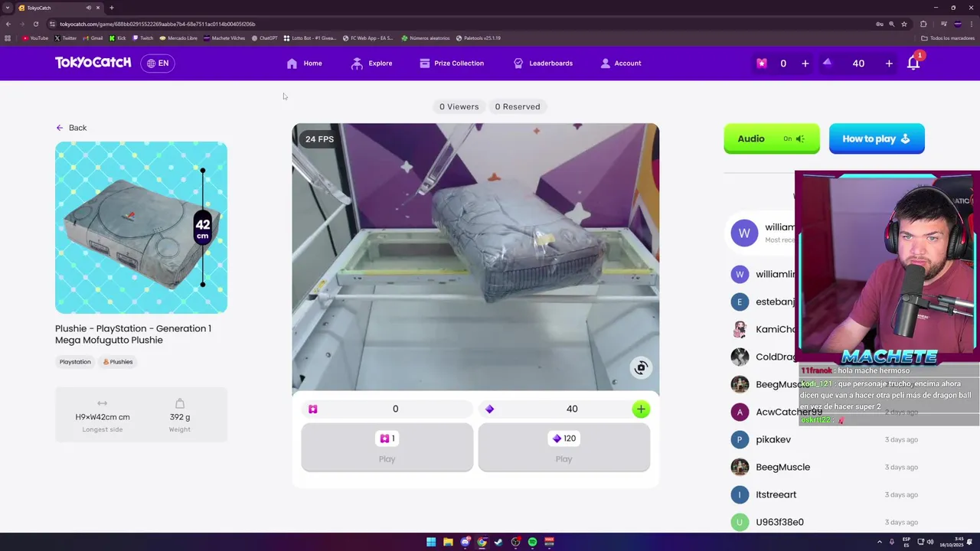Image resolution: width=980 pixels, height=551 pixels.
Task: Open Discord from taskbar
Action: tap(465, 542)
